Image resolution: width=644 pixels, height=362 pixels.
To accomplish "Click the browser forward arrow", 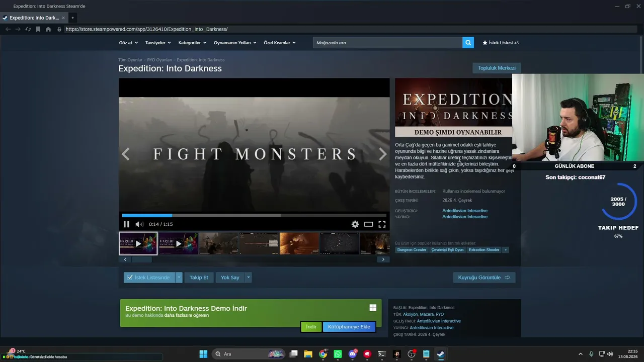I will point(18,29).
